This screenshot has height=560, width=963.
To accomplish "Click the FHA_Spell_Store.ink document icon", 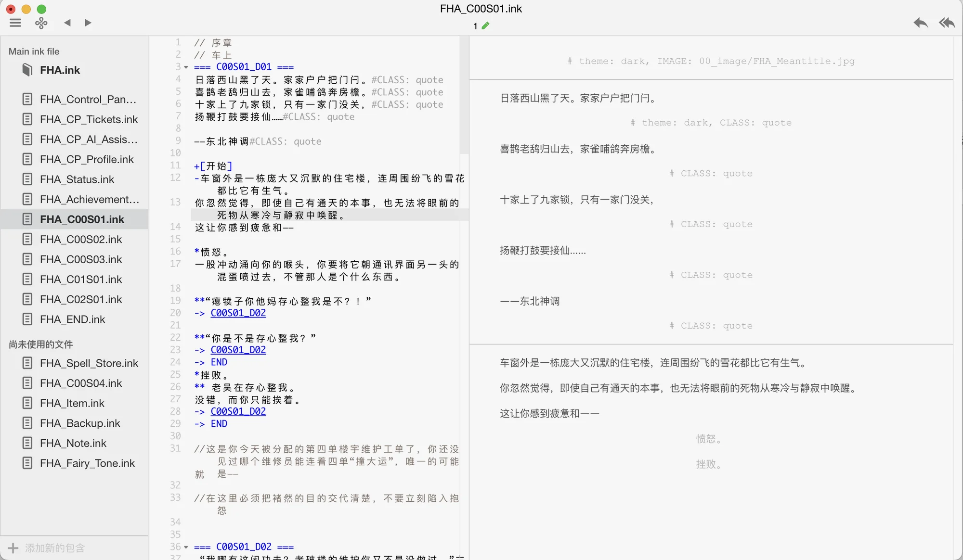I will [27, 363].
